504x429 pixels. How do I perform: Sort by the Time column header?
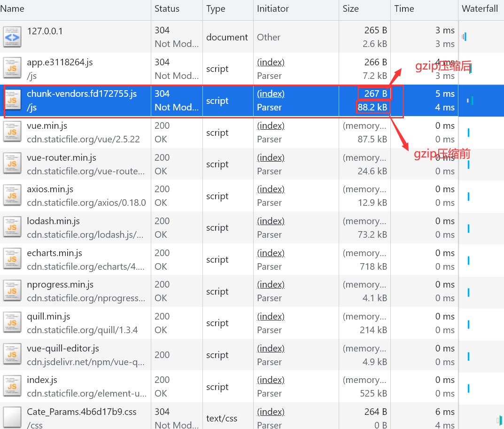404,8
